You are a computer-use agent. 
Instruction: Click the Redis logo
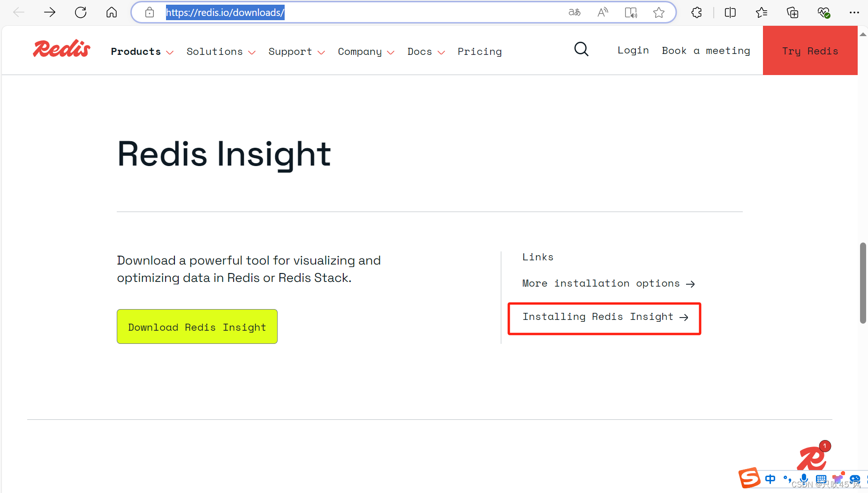(x=61, y=49)
